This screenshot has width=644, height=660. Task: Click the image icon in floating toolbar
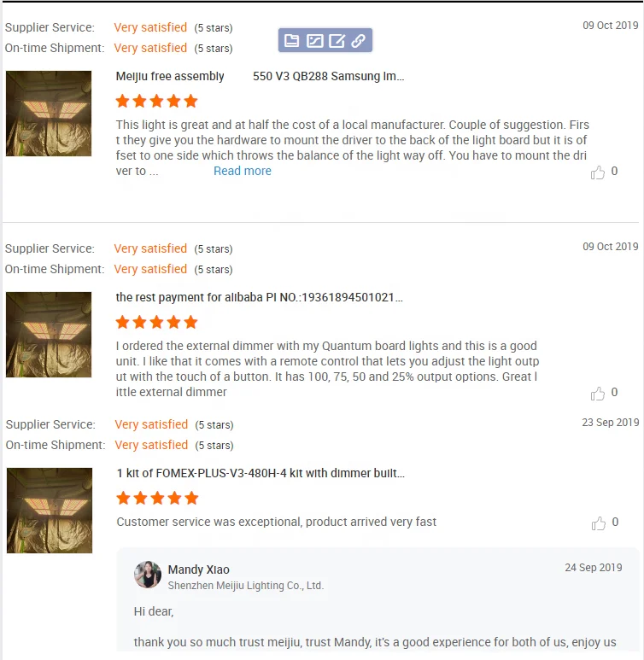(x=314, y=40)
